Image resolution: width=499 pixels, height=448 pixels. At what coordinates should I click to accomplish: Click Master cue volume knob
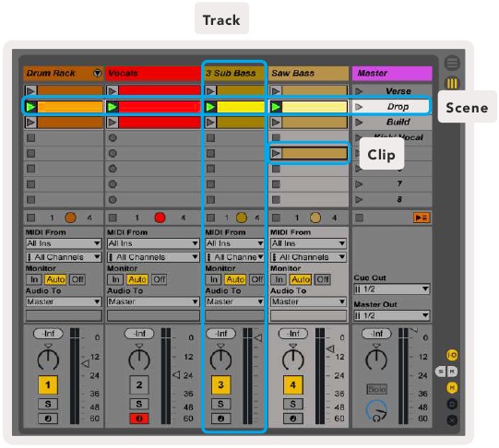[377, 411]
